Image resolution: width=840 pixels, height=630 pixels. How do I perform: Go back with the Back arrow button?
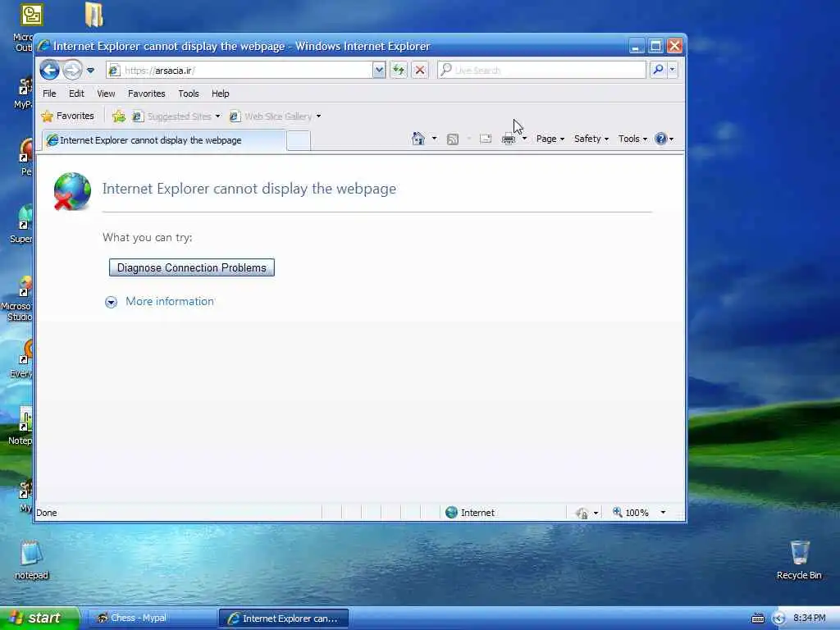click(50, 70)
